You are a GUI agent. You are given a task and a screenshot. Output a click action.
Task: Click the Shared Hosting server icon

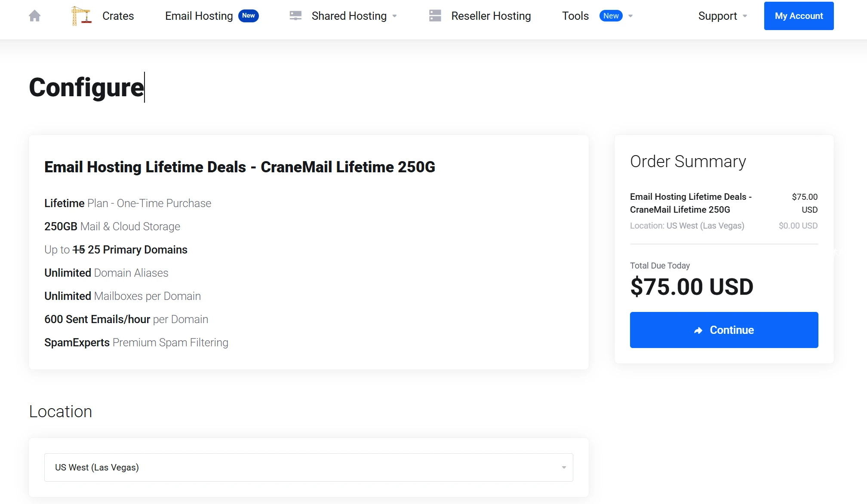(x=295, y=16)
